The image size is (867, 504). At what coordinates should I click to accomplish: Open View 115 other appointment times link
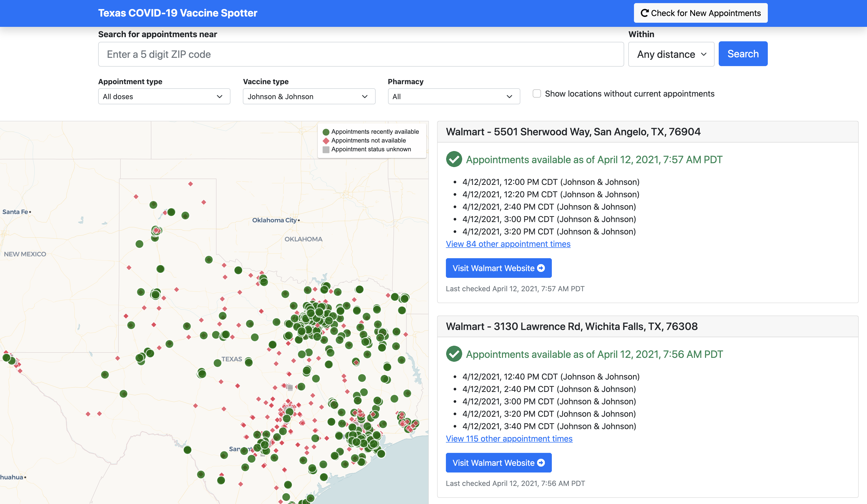tap(509, 439)
